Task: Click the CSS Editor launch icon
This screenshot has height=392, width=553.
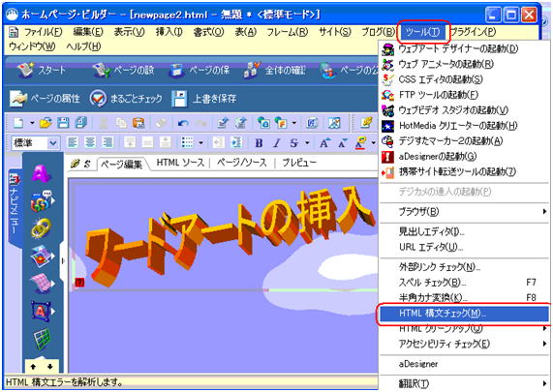Action: click(x=388, y=79)
